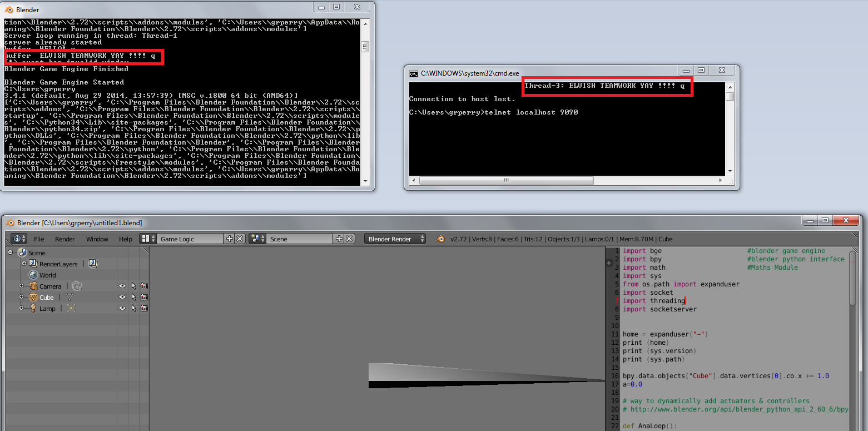Image resolution: width=868 pixels, height=431 pixels.
Task: Click the lamp data icon beside Lamp
Action: (x=71, y=308)
